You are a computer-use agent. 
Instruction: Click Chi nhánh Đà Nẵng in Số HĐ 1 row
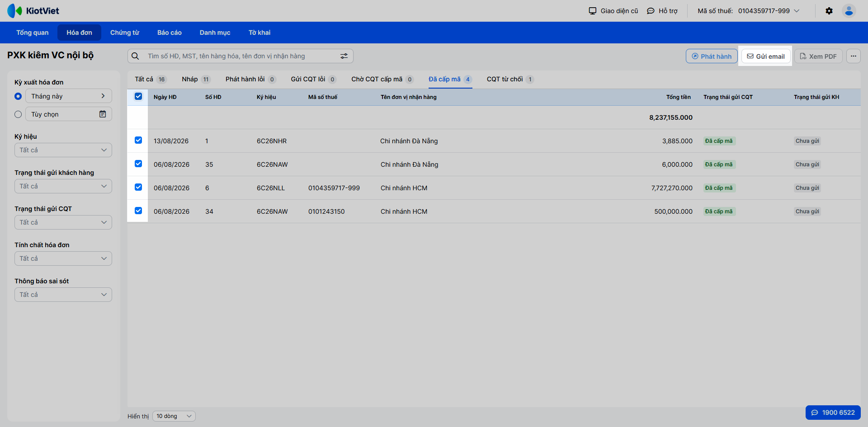point(409,141)
